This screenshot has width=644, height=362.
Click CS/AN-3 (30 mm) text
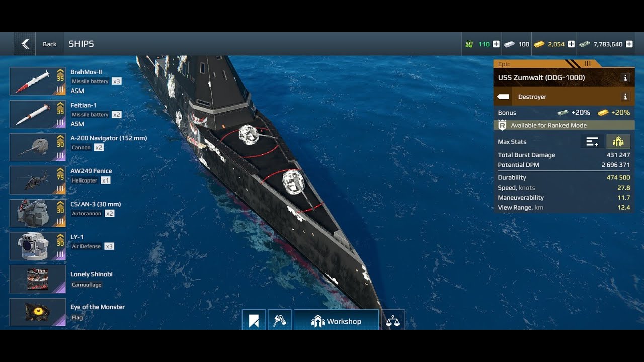[x=96, y=204]
